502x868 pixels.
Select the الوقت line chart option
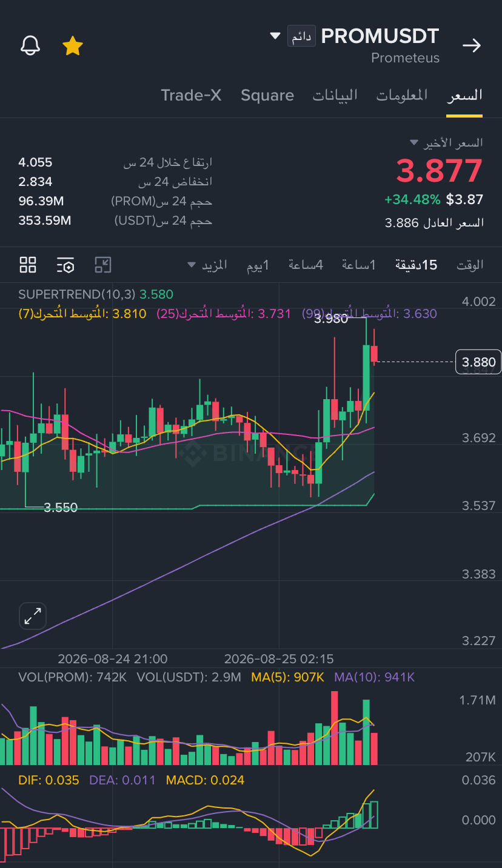[x=470, y=265]
